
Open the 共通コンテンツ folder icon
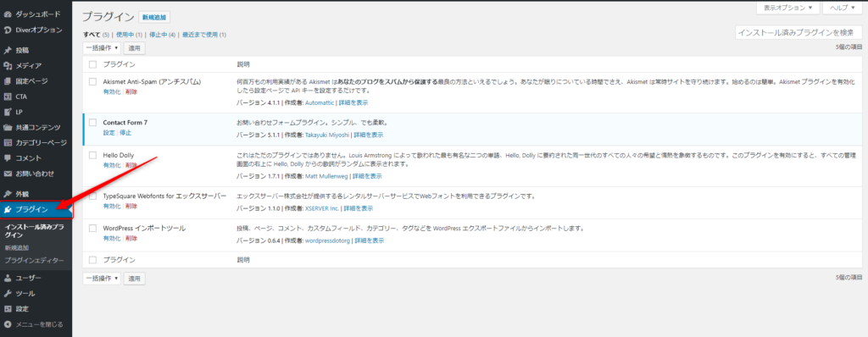coord(8,127)
